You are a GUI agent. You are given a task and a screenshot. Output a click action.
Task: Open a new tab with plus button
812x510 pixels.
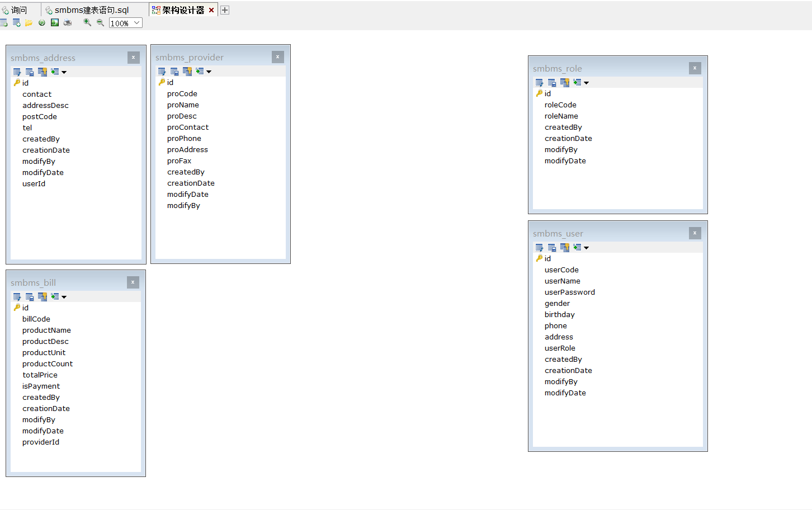coord(225,10)
